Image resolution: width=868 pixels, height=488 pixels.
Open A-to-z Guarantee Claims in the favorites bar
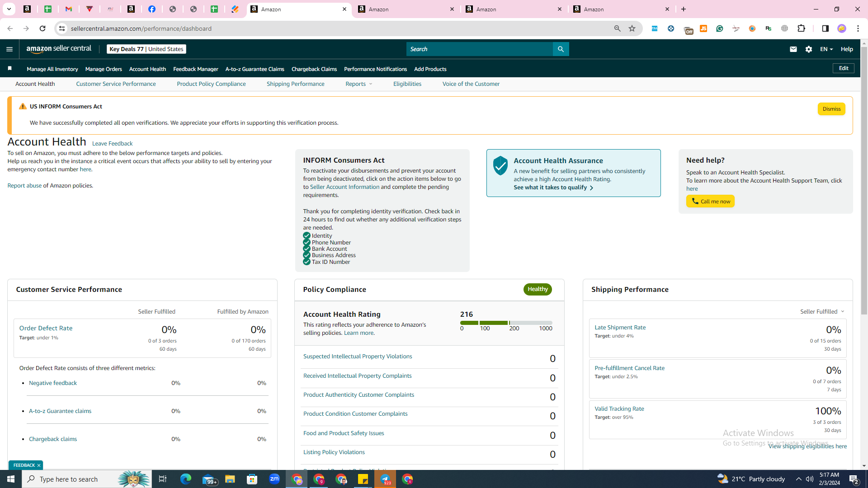pos(255,69)
